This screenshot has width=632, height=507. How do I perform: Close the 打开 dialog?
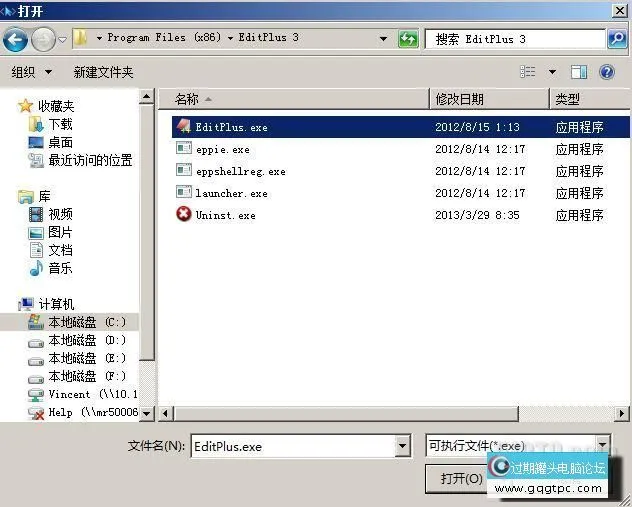click(620, 11)
